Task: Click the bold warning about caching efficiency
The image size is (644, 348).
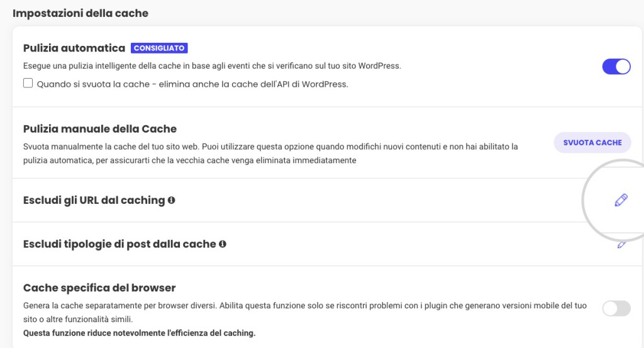Action: coord(139,333)
